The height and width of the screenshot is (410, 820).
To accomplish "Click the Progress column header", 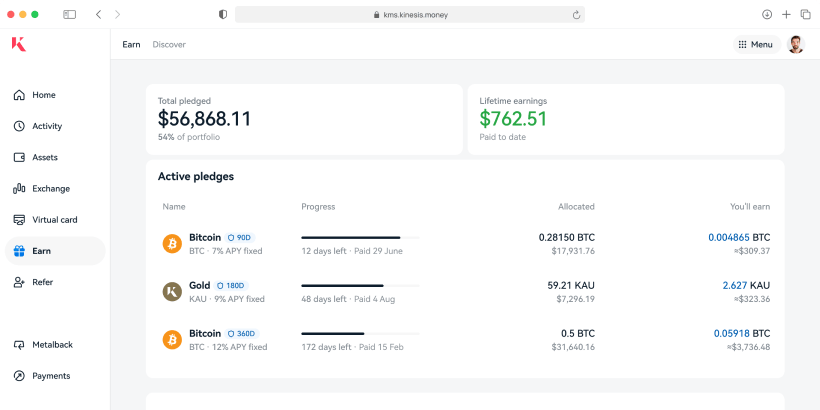I will (x=318, y=207).
